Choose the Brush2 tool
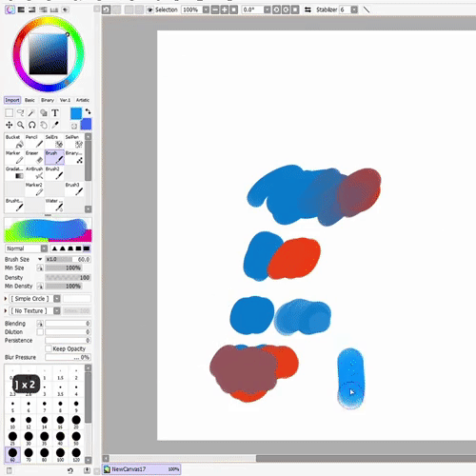 [x=54, y=173]
